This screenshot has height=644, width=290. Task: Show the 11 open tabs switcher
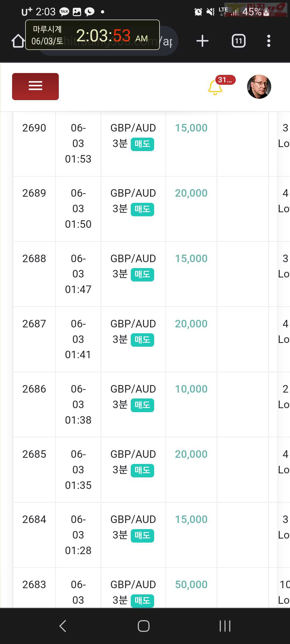[239, 41]
